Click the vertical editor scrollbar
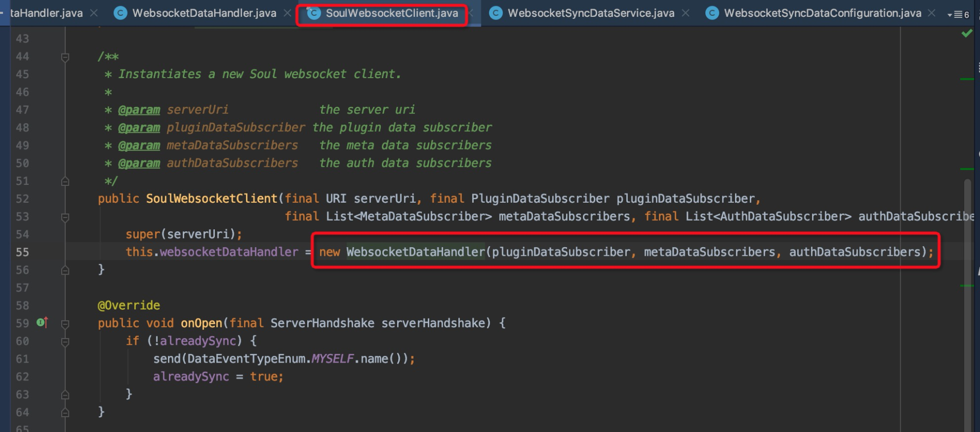This screenshot has width=980, height=432. 967,306
